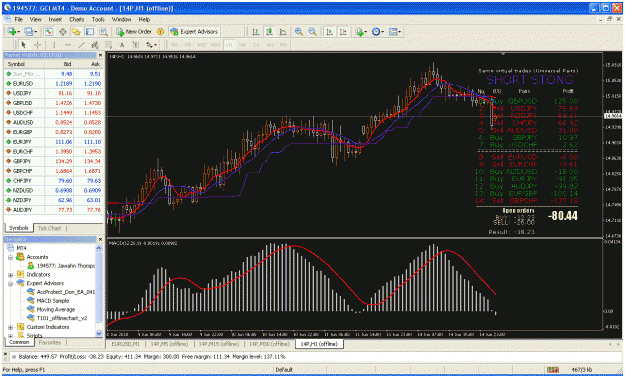625x376 pixels.
Task: Toggle the Expert Advisors button
Action: pos(194,31)
